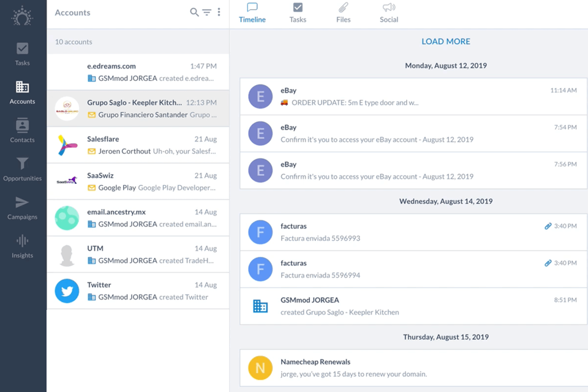Image resolution: width=588 pixels, height=392 pixels.
Task: Click the UTM placeholder avatar
Action: (67, 255)
